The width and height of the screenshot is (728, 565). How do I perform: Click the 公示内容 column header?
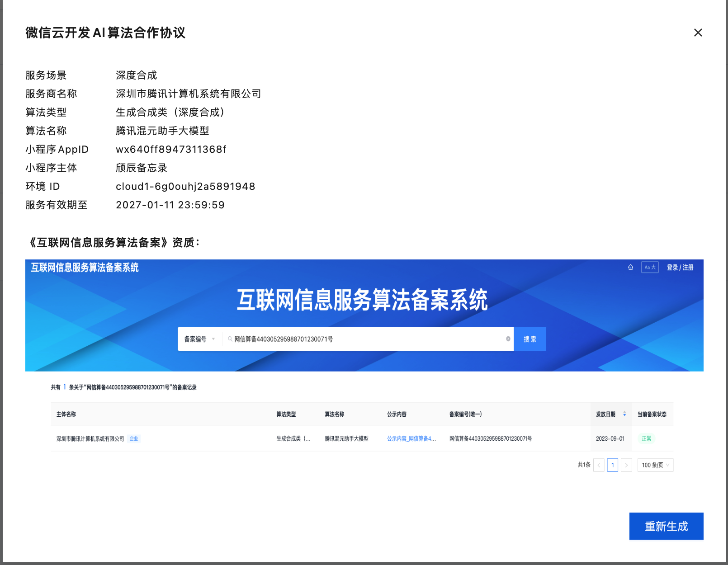click(x=397, y=414)
